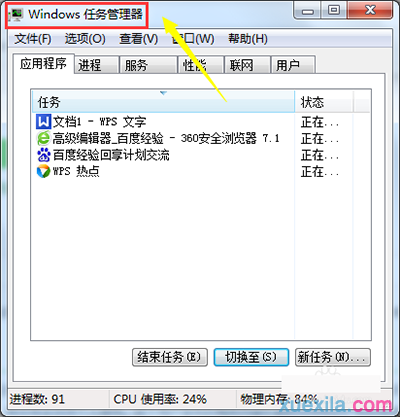Switch to the 联网 tab
Image resolution: width=400 pixels, height=417 pixels.
[247, 65]
